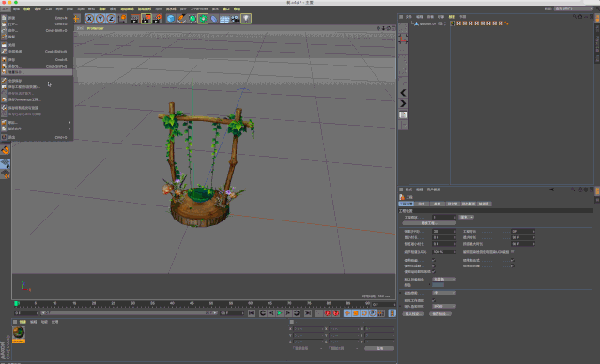Click the Camera object icon
The width and height of the screenshot is (600, 364).
[236, 19]
